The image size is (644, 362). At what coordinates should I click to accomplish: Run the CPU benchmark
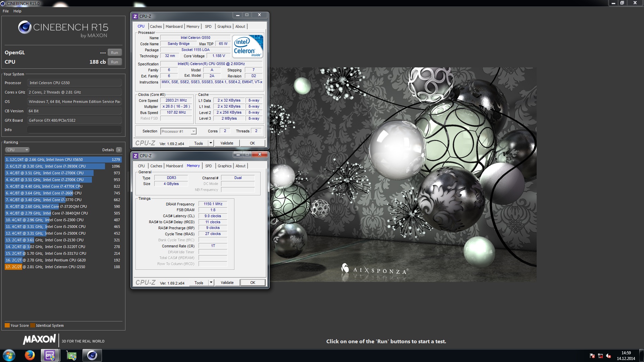(x=114, y=62)
